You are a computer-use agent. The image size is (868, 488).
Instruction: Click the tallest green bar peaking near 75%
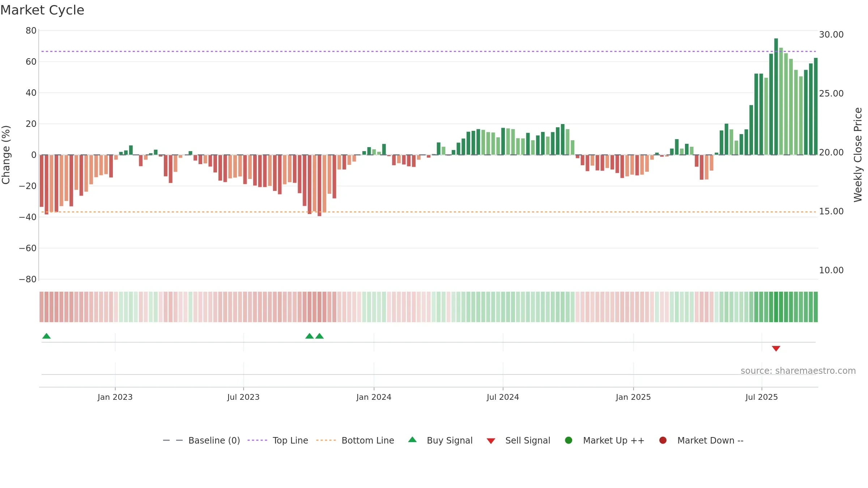[x=776, y=97]
